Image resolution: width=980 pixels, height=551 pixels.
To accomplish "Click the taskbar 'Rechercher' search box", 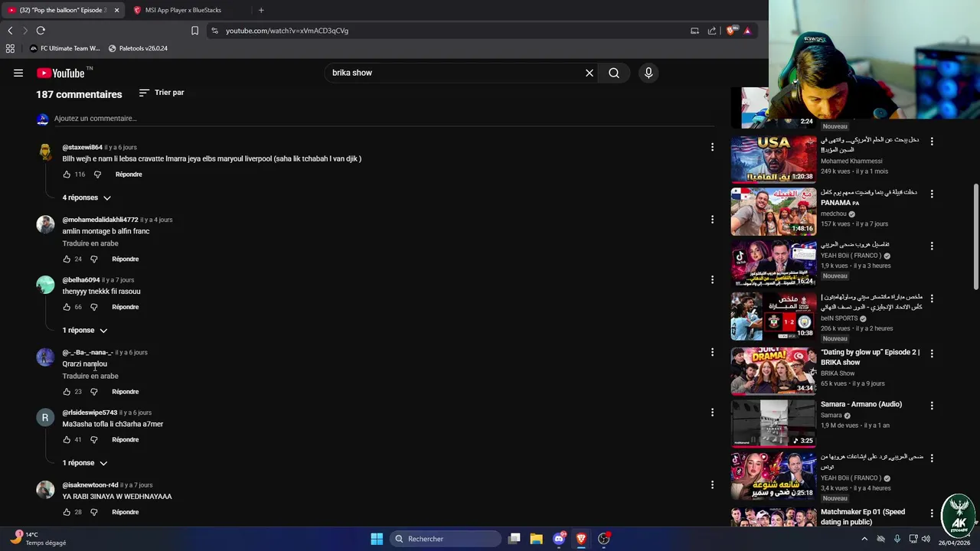I will (446, 539).
